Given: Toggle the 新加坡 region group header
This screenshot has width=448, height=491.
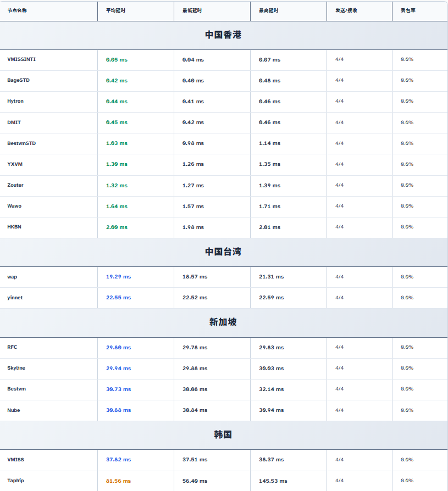Looking at the screenshot, I should pyautogui.click(x=223, y=322).
